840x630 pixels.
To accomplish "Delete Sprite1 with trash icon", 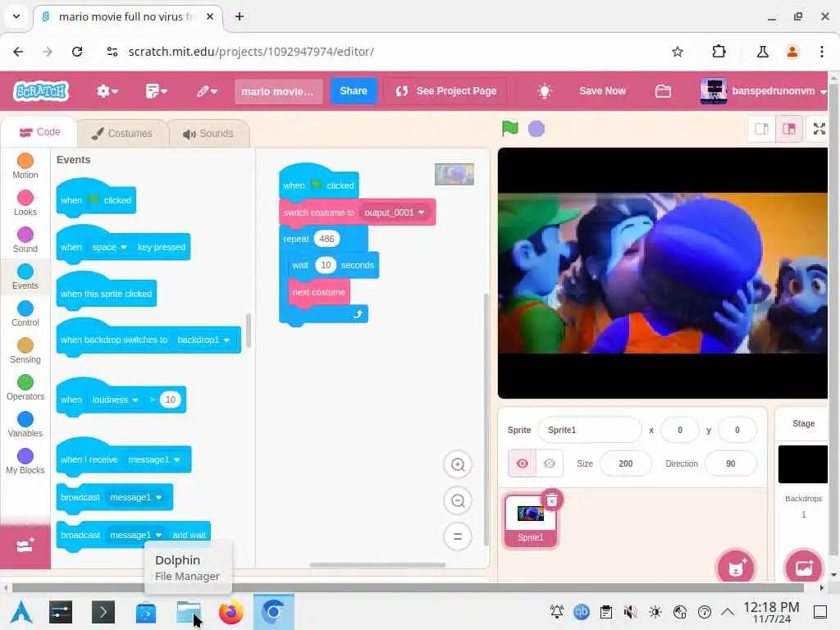I will point(552,500).
